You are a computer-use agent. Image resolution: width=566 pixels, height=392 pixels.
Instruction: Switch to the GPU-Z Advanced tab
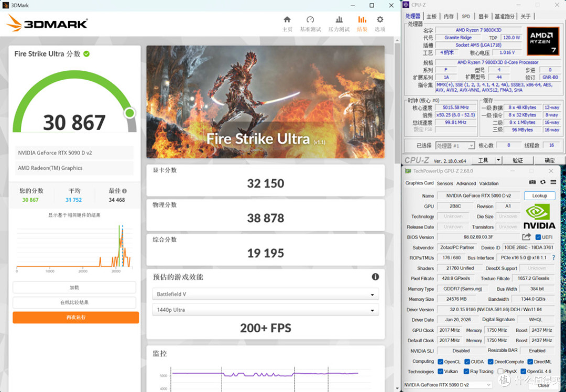click(x=466, y=183)
